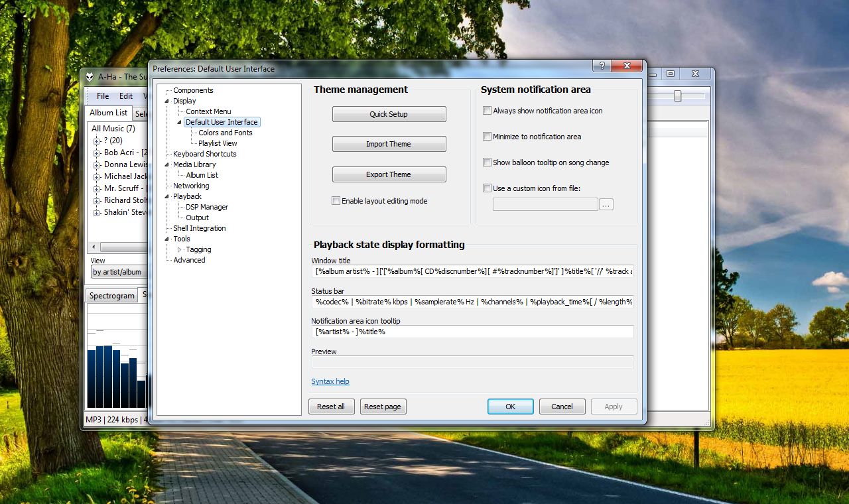
Task: Click the volume slider thumb in main window
Action: click(x=677, y=96)
